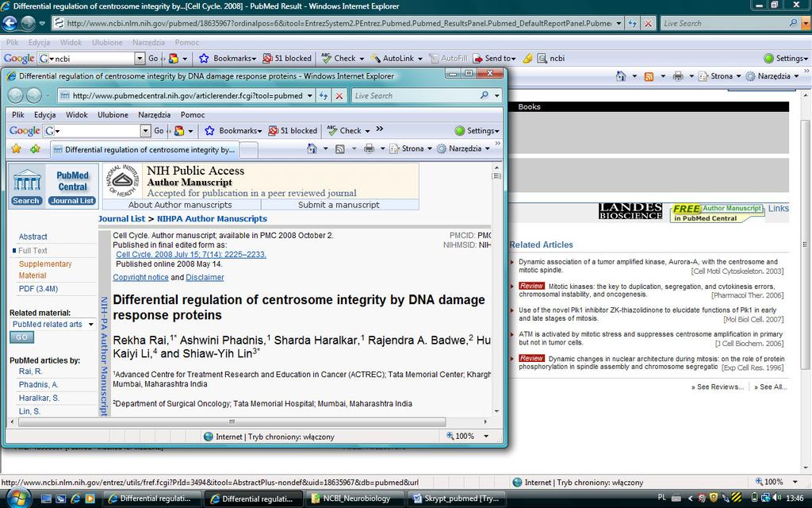Click red Stop icon in PubMed Result window
Screen dimensions: 812x508
648,23
